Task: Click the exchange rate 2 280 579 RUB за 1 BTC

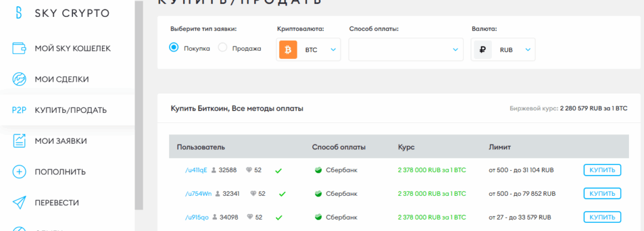Action: [x=593, y=109]
